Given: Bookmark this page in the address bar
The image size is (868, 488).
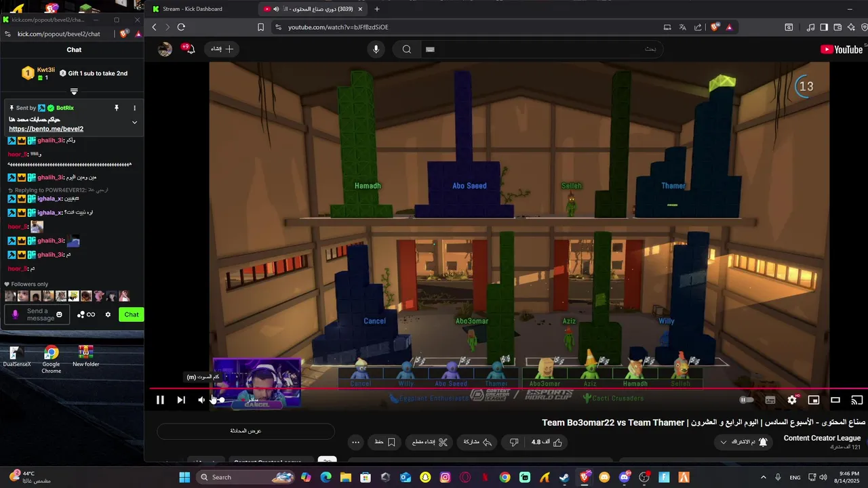Looking at the screenshot, I should tap(260, 27).
